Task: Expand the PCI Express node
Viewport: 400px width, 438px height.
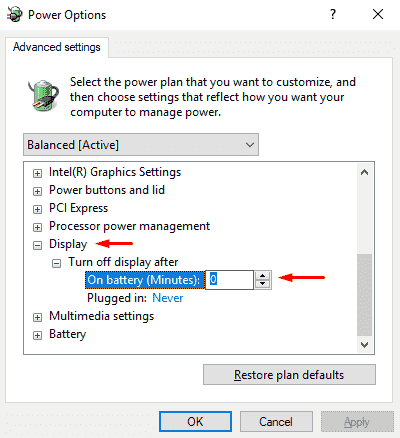Action: pyautogui.click(x=37, y=209)
